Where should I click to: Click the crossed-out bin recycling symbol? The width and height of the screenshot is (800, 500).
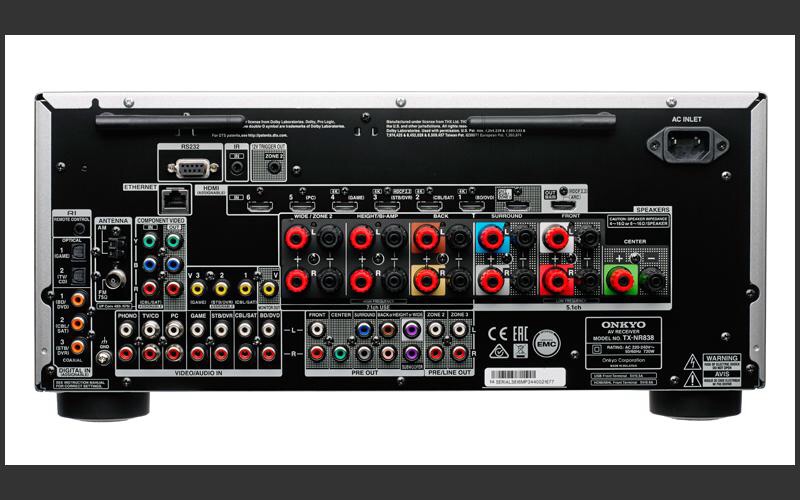coord(520,351)
